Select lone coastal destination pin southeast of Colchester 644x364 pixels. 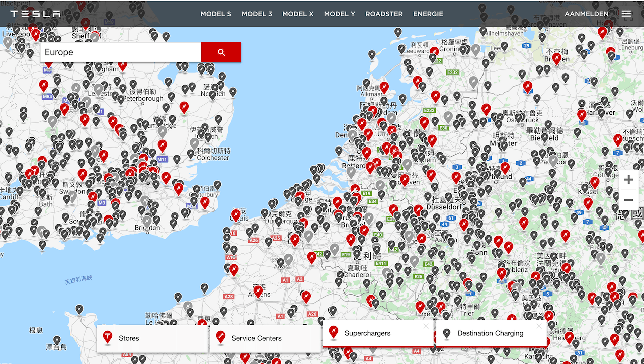click(x=217, y=186)
